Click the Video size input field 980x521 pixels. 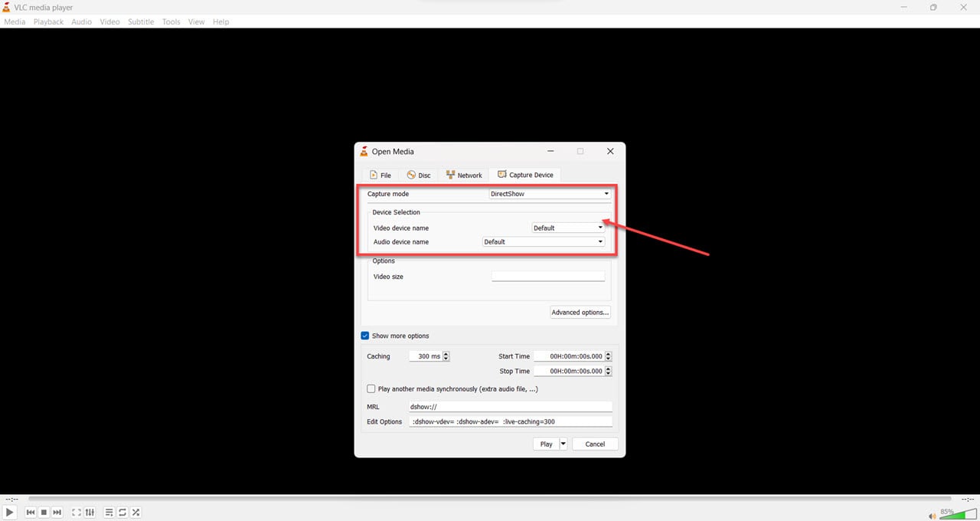click(x=548, y=276)
